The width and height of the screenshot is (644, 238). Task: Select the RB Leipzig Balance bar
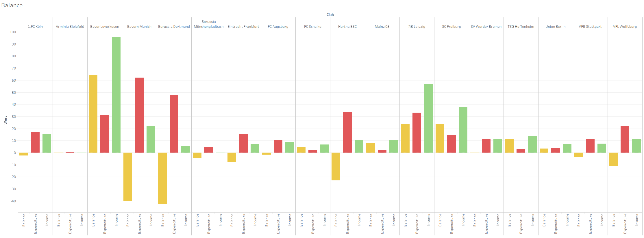pos(405,138)
